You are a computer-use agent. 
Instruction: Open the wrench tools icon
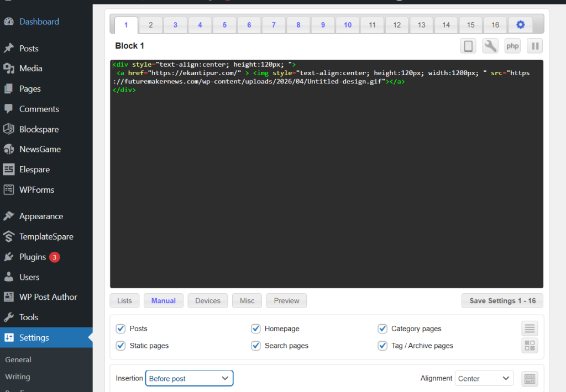coord(490,46)
